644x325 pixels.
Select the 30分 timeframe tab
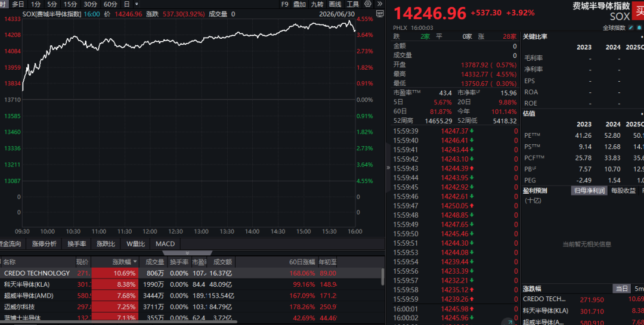coord(91,4)
